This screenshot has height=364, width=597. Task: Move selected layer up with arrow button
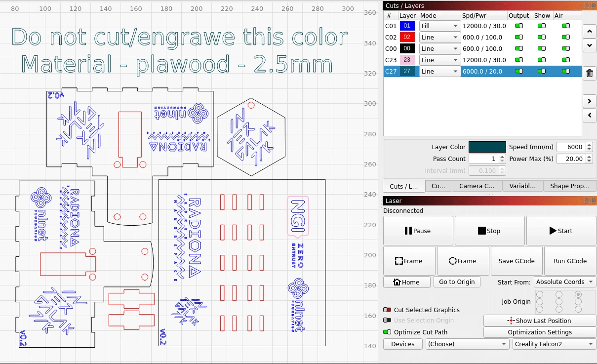[x=589, y=31]
